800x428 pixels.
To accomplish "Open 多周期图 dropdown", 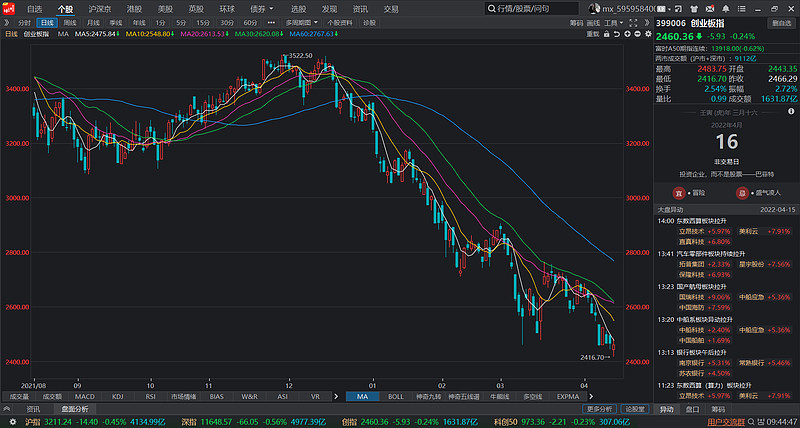I will [x=302, y=23].
